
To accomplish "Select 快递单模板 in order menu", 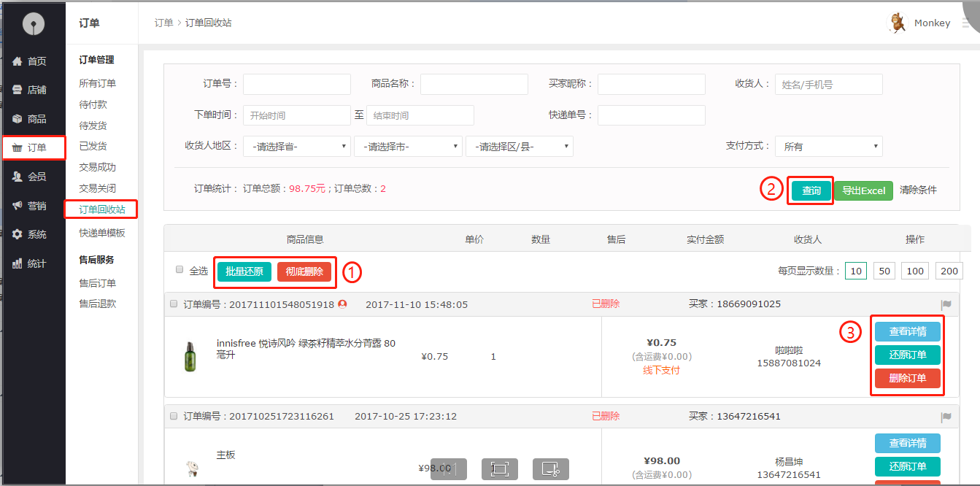I will pos(102,233).
